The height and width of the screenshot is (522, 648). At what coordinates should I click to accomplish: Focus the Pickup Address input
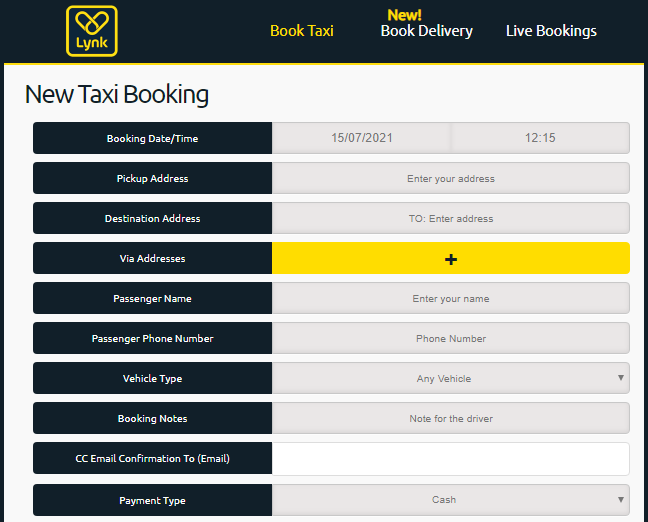[451, 178]
